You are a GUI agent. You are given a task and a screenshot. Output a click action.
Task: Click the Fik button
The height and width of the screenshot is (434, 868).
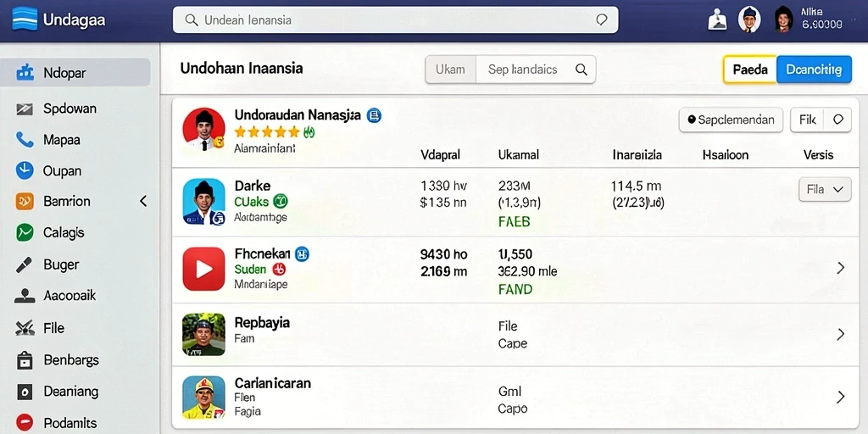[x=807, y=120]
